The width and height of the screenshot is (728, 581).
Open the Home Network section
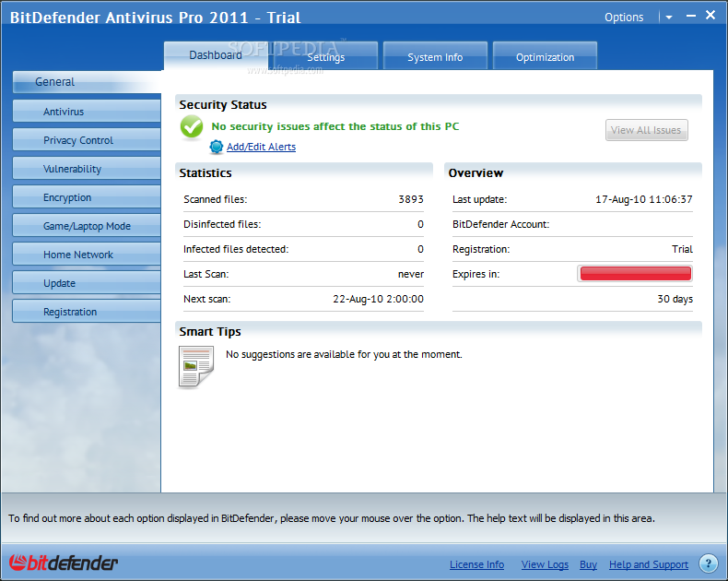pos(87,255)
